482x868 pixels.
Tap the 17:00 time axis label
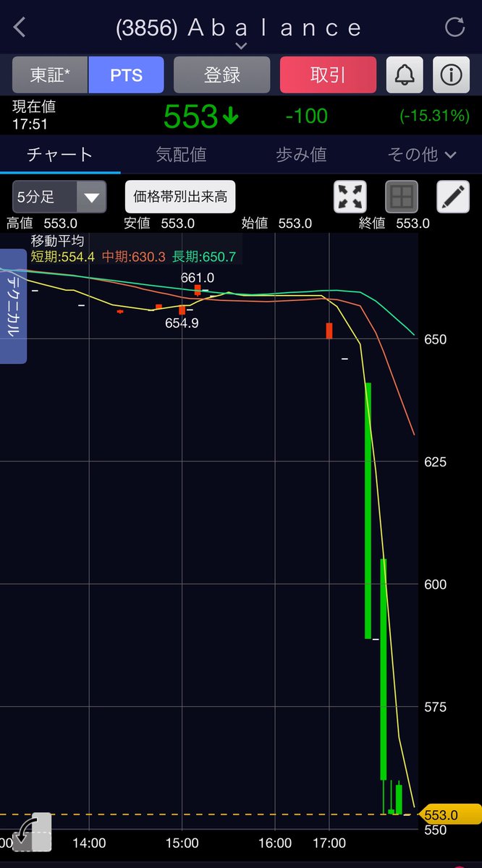coord(329,843)
